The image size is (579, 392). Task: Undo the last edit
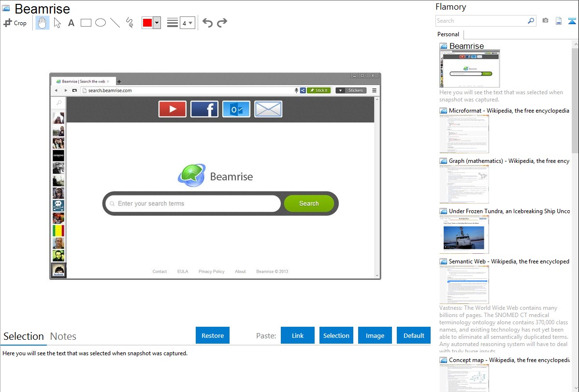coord(207,23)
